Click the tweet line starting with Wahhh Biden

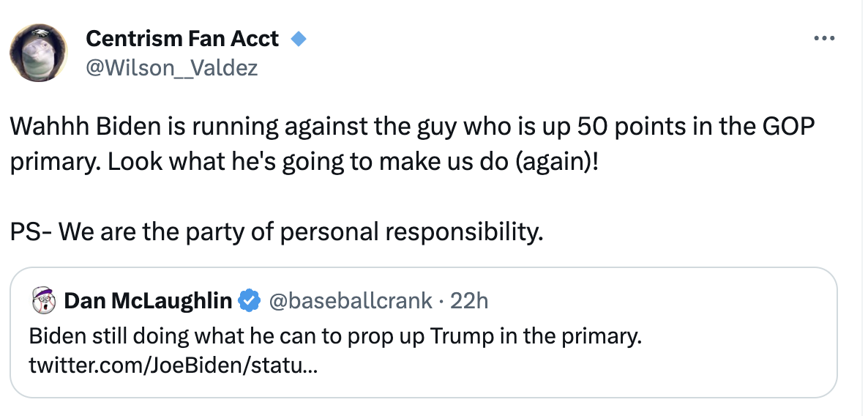[x=410, y=127]
